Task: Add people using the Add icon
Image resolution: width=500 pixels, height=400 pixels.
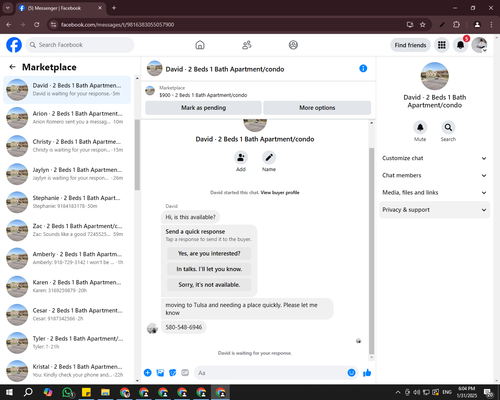Action: [x=241, y=157]
